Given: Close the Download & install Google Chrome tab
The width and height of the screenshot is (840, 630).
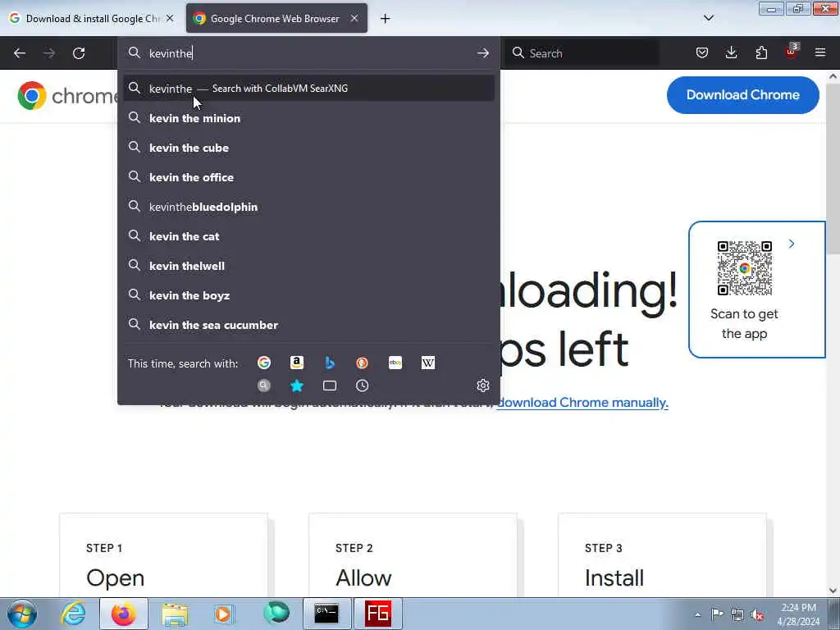Looking at the screenshot, I should click(170, 18).
